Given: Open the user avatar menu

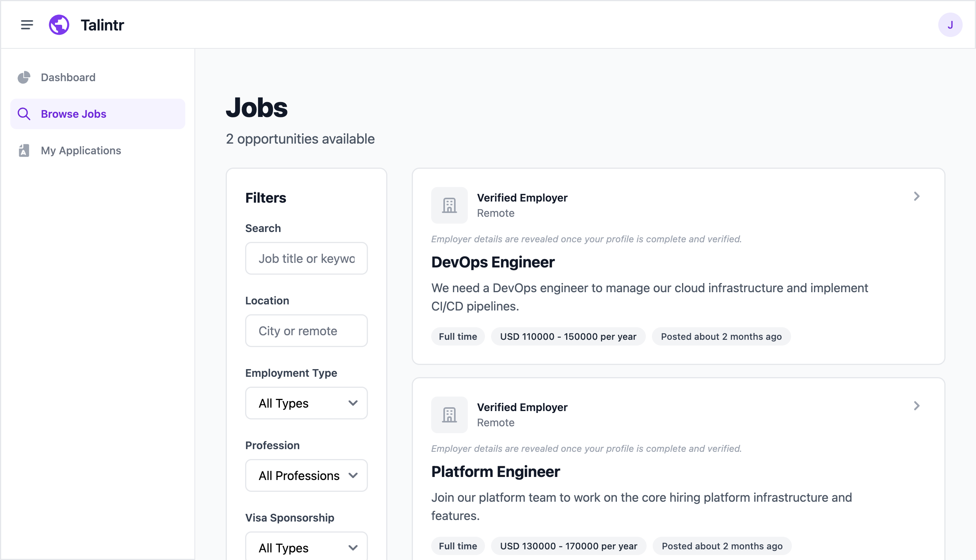Looking at the screenshot, I should tap(950, 25).
